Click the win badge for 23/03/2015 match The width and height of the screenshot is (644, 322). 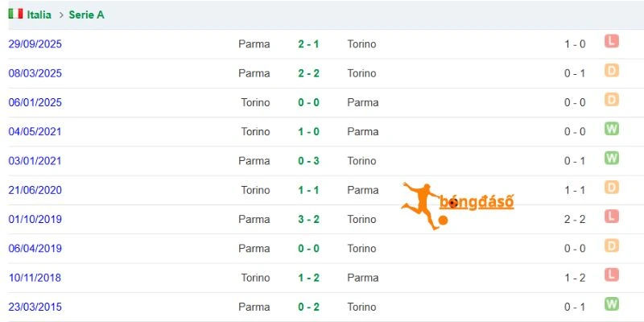(611, 304)
